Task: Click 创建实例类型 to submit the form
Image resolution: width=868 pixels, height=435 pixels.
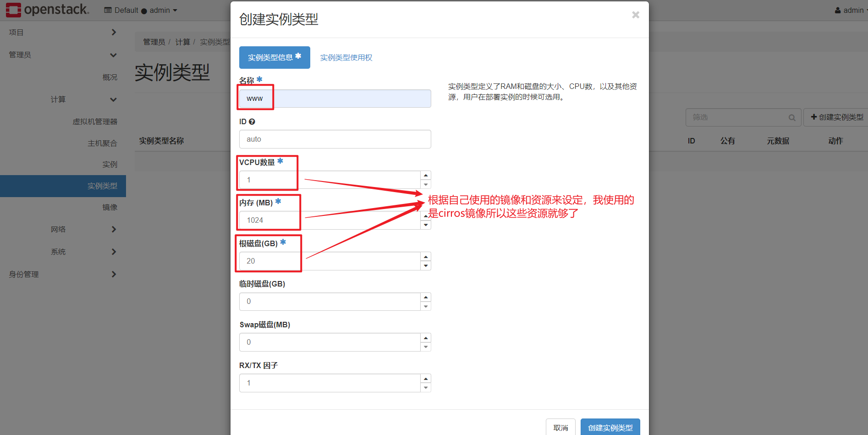Action: click(610, 427)
